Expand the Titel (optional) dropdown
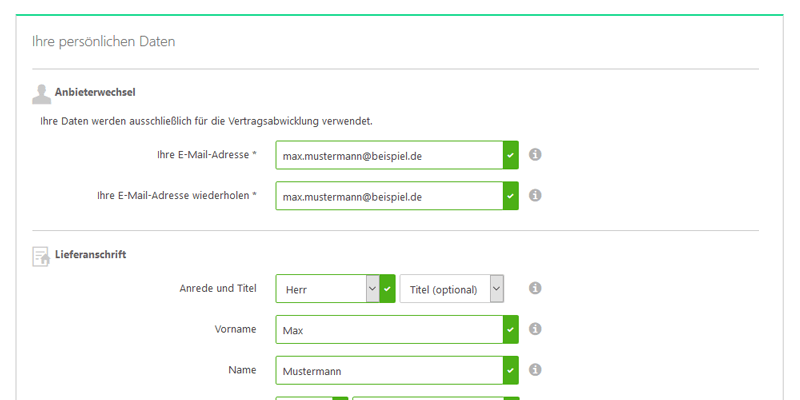The image size is (800, 400). pos(451,289)
